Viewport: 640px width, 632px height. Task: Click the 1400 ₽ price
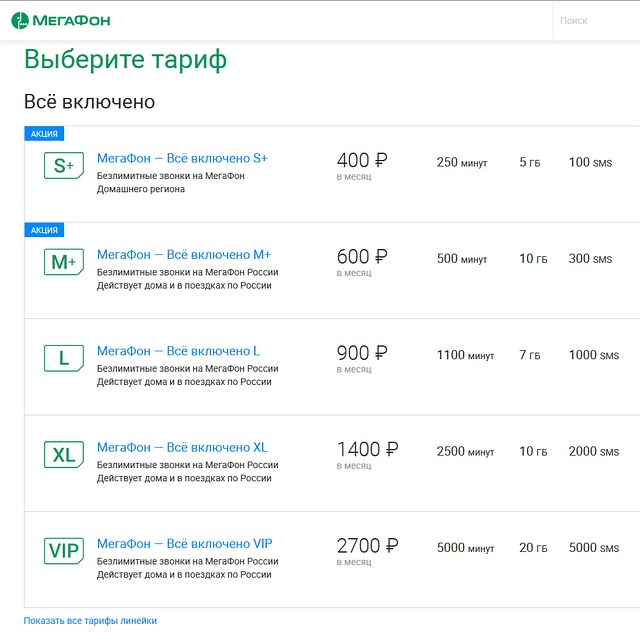coord(368,449)
